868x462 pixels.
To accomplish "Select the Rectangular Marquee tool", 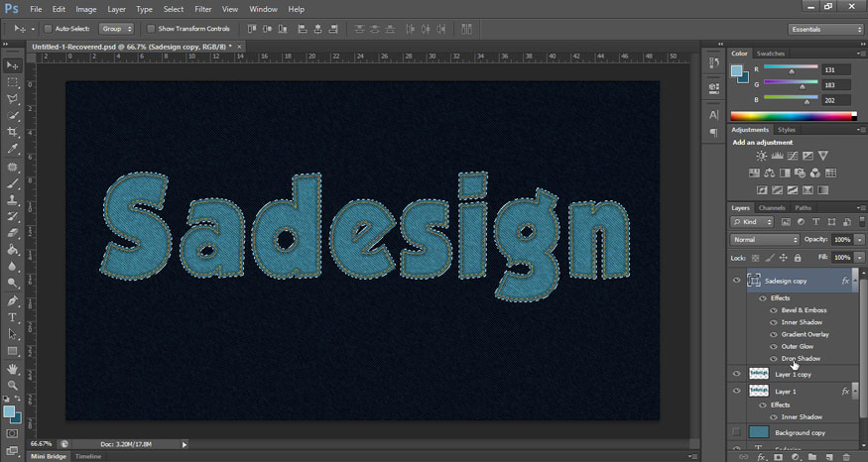I will [12, 82].
